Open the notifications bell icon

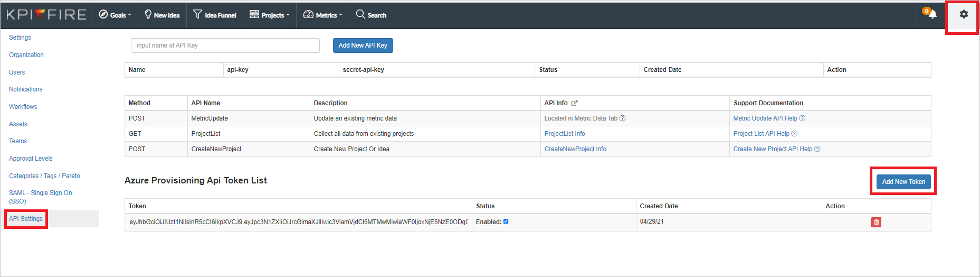pyautogui.click(x=932, y=14)
